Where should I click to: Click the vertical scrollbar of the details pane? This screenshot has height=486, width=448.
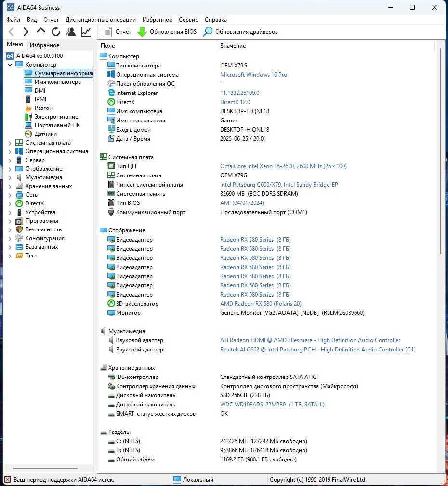pyautogui.click(x=441, y=151)
